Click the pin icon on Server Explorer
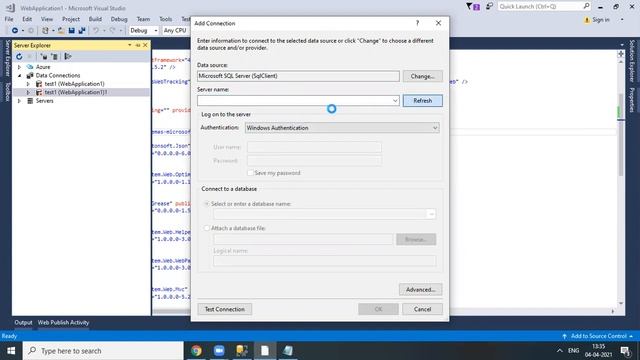Viewport: 640px width, 360px height. click(138, 45)
